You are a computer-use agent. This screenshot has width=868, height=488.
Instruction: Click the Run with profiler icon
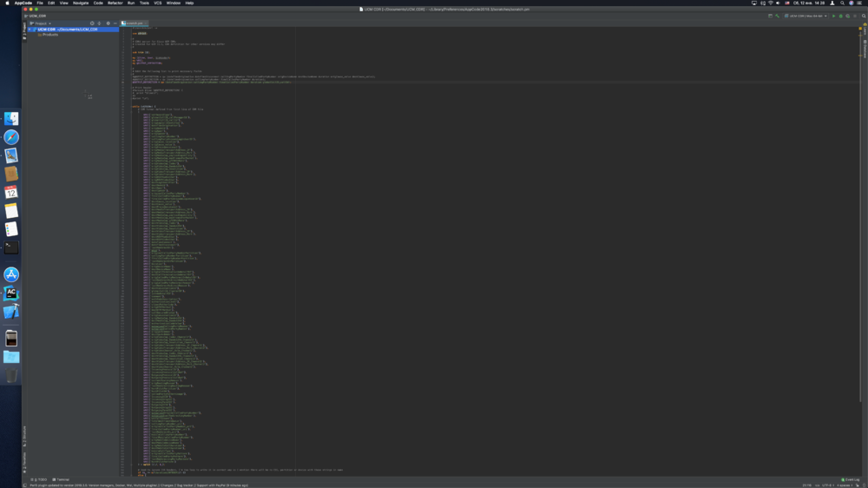[847, 16]
